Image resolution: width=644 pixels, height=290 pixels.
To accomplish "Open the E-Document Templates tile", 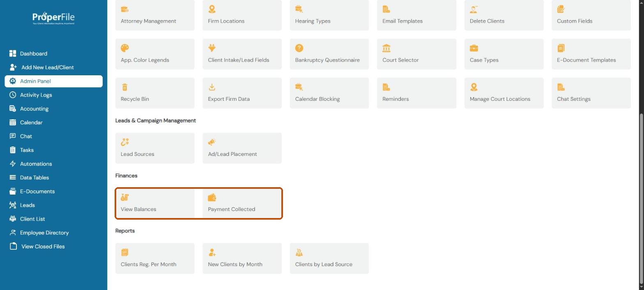I will 591,54.
